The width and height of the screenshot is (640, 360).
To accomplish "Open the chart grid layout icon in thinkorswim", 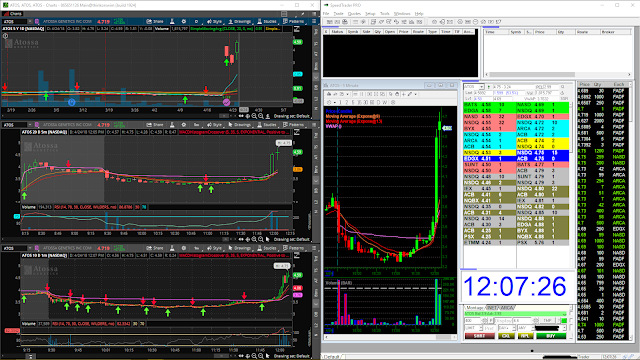I will click(284, 13).
